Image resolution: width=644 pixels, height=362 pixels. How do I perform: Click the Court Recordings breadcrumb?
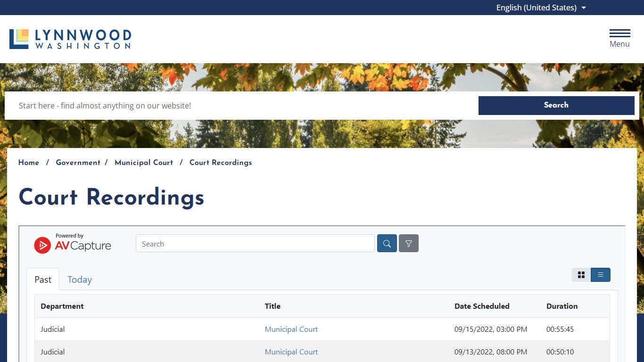click(221, 163)
